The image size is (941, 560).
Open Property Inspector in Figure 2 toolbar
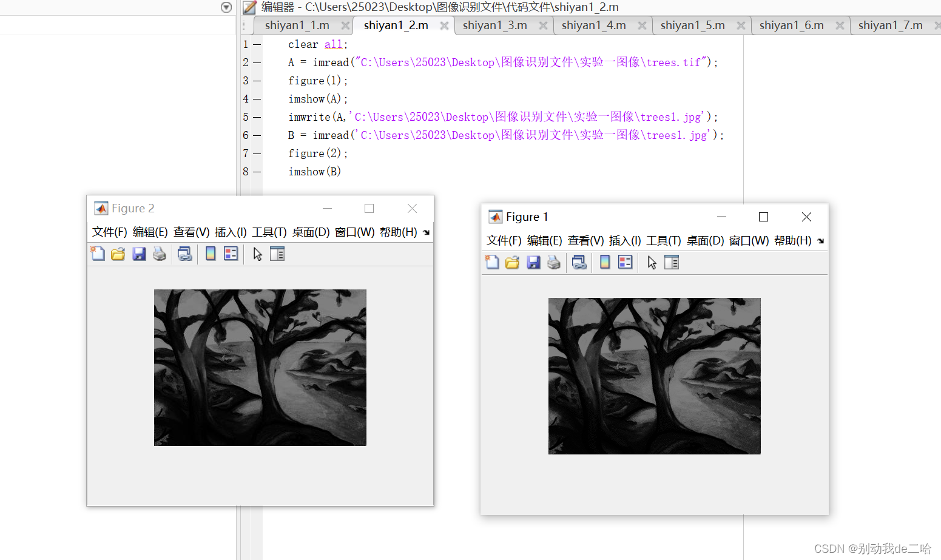[x=277, y=254]
